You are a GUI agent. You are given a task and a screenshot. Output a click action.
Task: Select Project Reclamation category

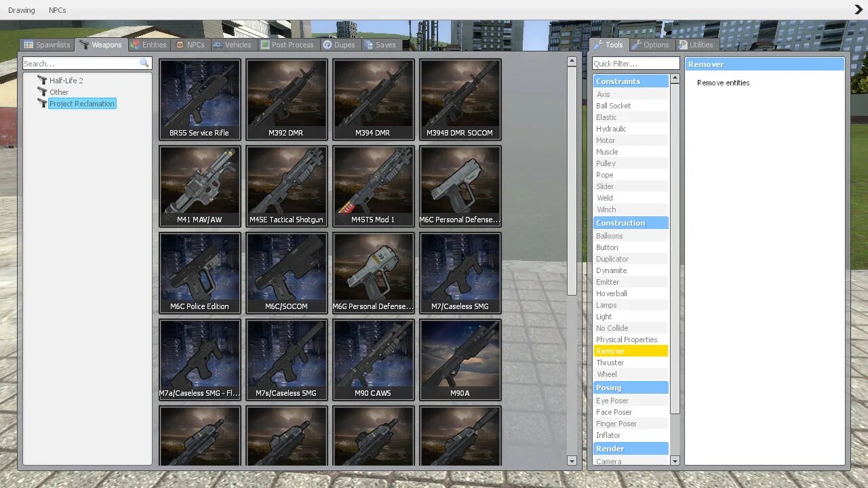click(x=82, y=103)
